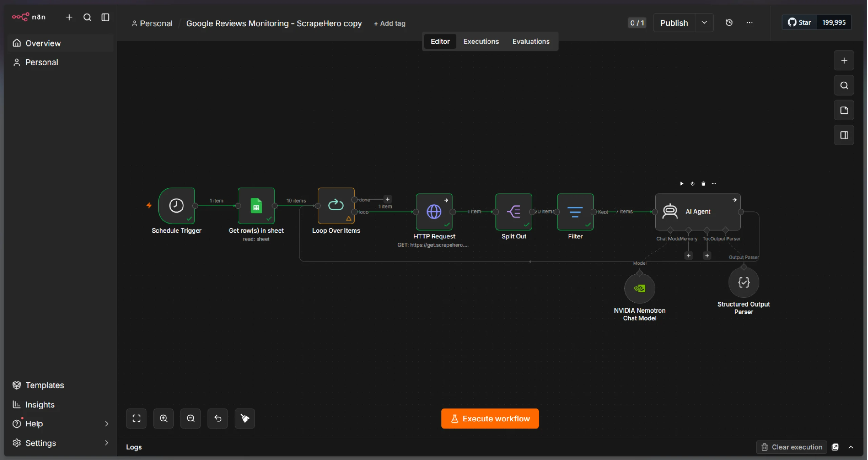
Task: Click Personal breadcrumb link
Action: pyautogui.click(x=152, y=23)
